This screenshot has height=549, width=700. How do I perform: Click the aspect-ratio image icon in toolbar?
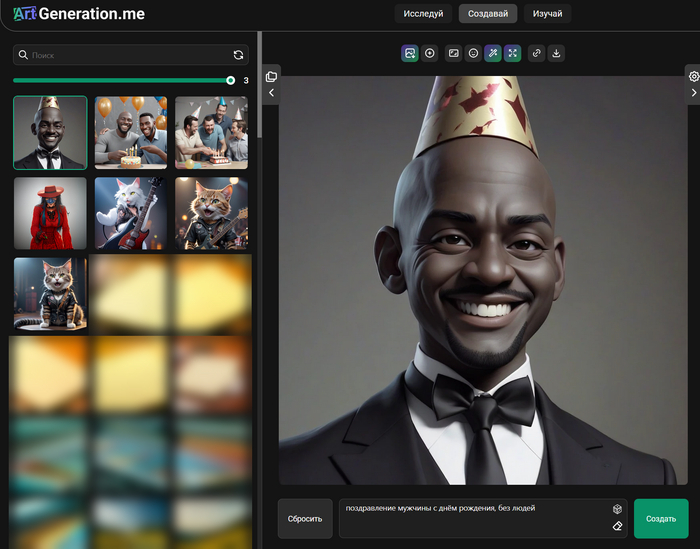point(453,53)
